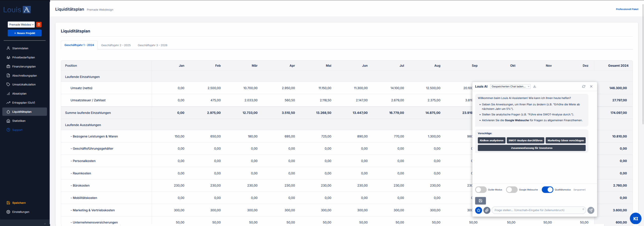Click the Support link in sidebar
644x226 pixels.
17,130
